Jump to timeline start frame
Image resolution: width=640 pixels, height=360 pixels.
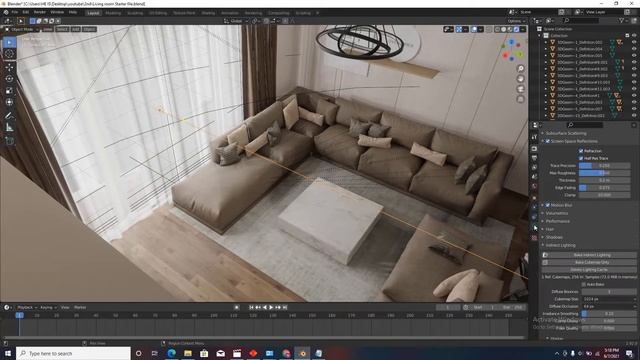[x=251, y=307]
